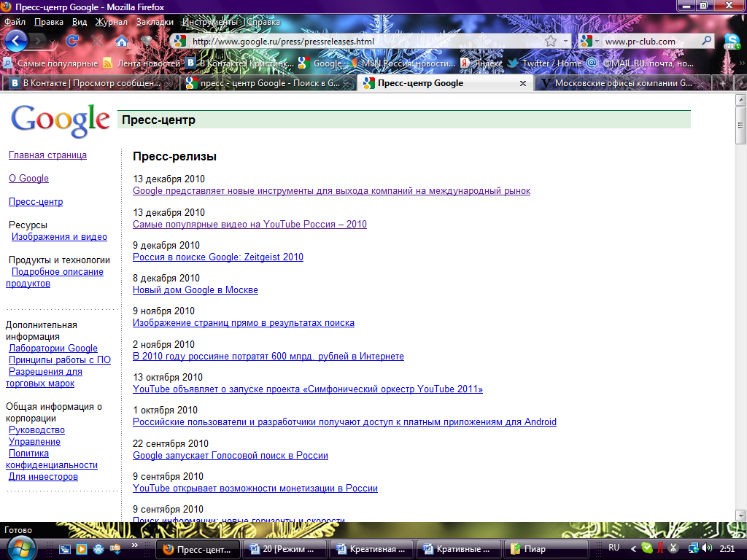Close the Пресс-центр Google tab
Screen dimensions: 747x560
click(522, 83)
